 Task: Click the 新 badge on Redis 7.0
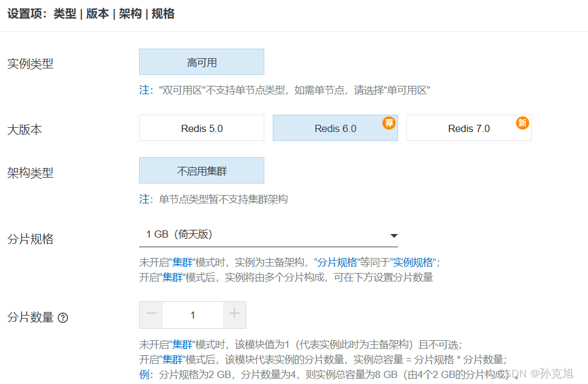[523, 123]
